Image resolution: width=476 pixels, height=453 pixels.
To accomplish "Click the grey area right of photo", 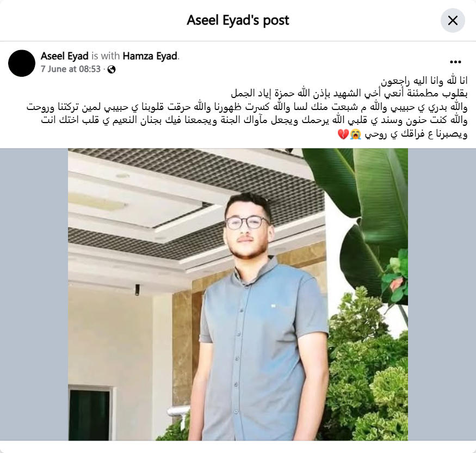I will point(442,295).
